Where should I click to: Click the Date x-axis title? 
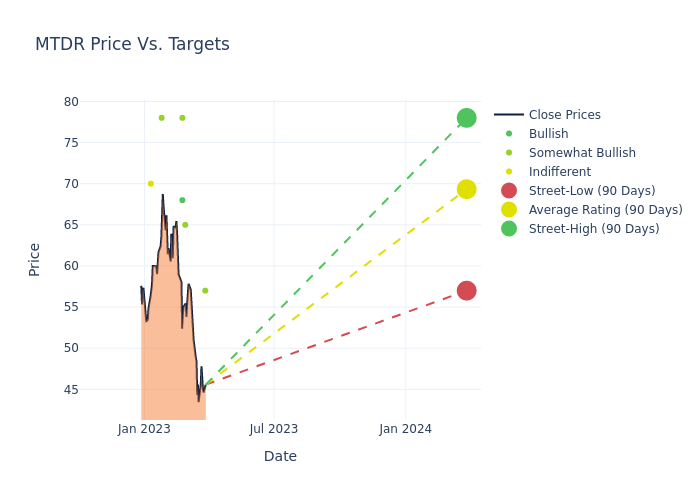click(x=280, y=457)
